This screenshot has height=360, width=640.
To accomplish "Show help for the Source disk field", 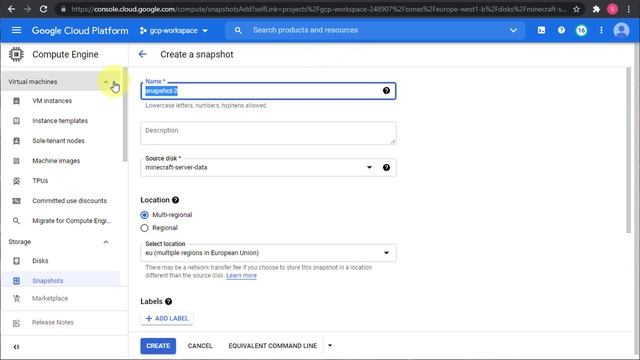I will 386,167.
